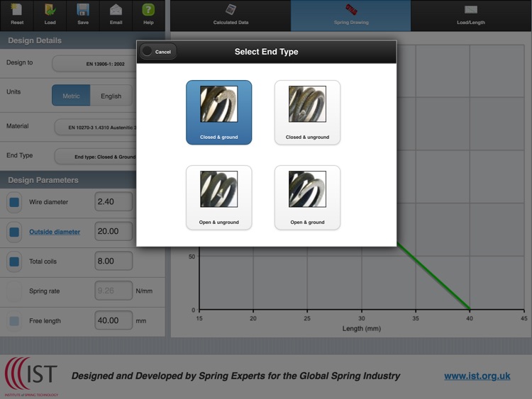
Task: Open the Design to standard dropdown
Action: [94, 64]
